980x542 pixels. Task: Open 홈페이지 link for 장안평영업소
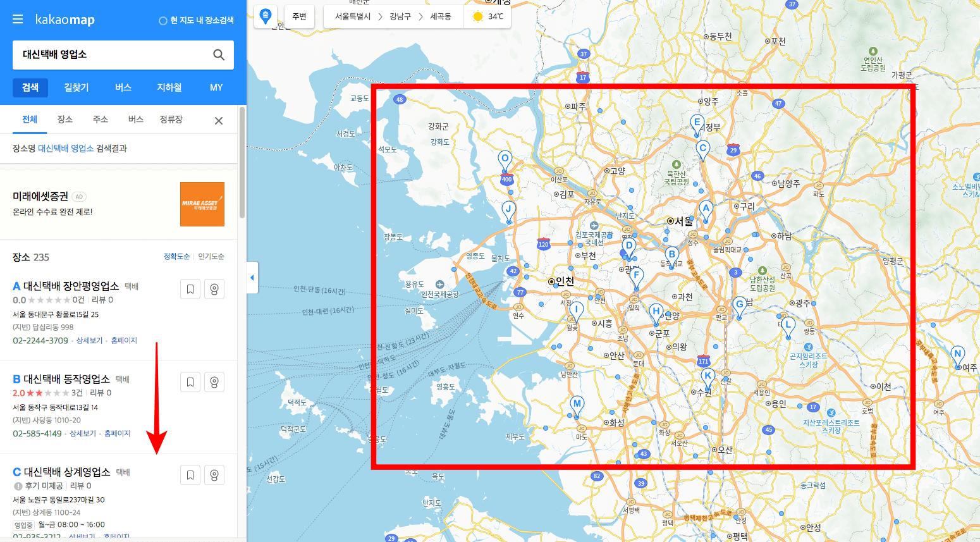124,341
